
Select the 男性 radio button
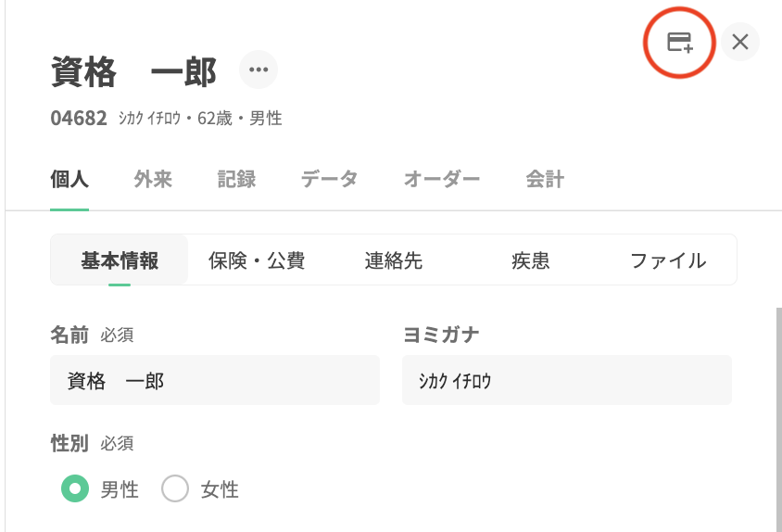(x=75, y=488)
